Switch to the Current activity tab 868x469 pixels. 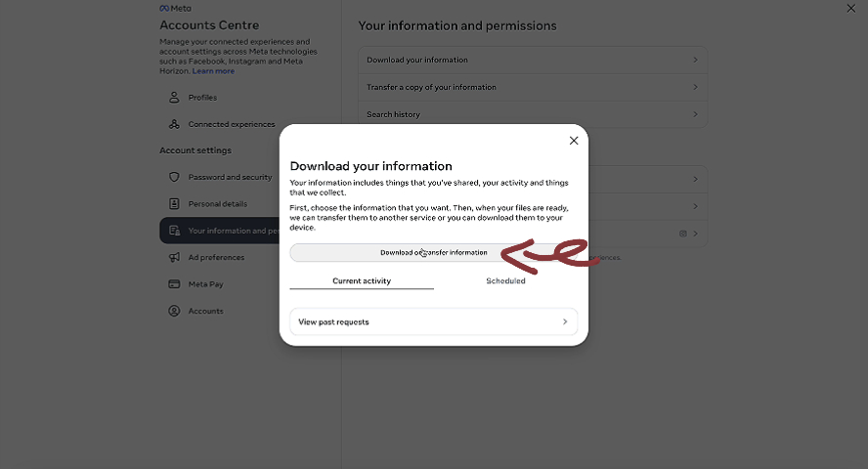coord(362,281)
